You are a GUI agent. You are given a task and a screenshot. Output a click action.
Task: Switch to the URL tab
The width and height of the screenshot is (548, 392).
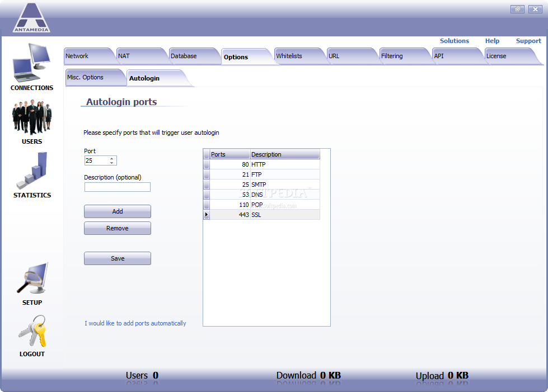click(x=352, y=56)
